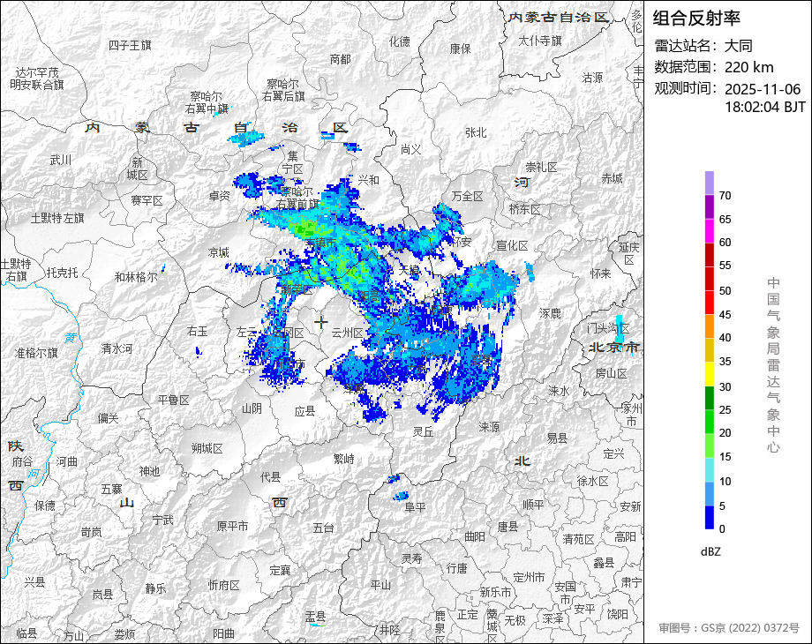Click the legend swatch between 25 and 30
Screen dimensions: 812x644
[709, 398]
